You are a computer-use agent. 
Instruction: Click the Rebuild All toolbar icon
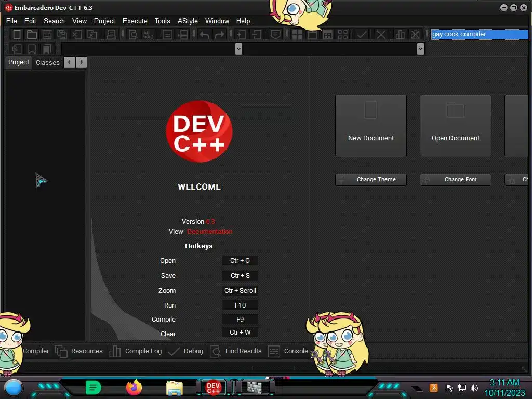(343, 35)
